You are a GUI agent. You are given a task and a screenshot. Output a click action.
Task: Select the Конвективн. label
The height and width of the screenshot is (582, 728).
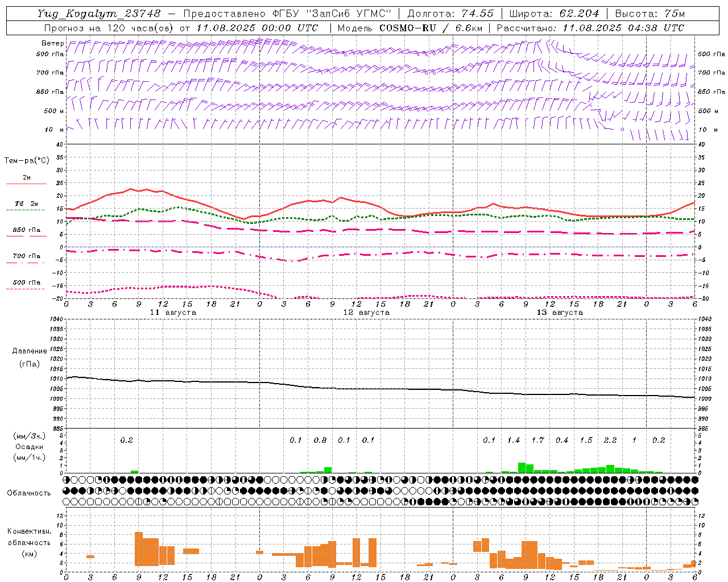pyautogui.click(x=29, y=531)
